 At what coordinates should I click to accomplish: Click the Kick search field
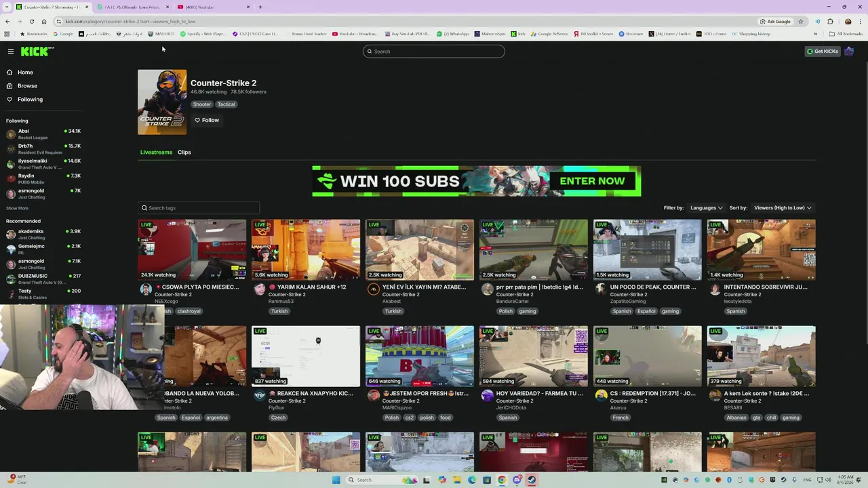[434, 52]
